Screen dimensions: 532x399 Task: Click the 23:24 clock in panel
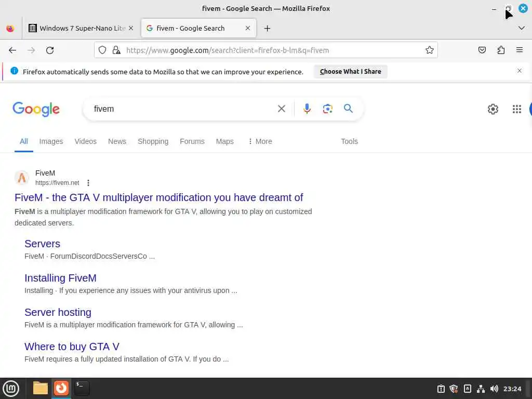click(x=512, y=389)
